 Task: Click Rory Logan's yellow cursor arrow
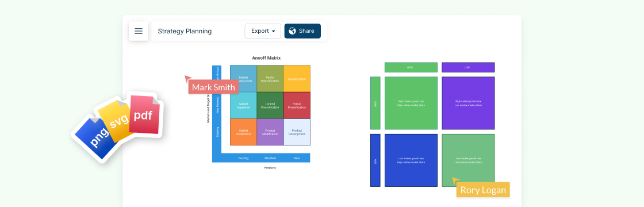tap(455, 181)
